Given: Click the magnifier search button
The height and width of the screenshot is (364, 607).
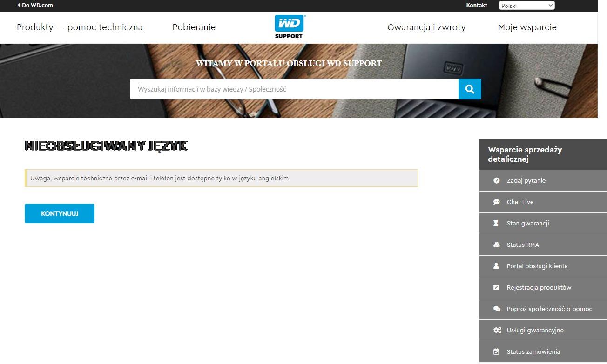Looking at the screenshot, I should point(470,89).
